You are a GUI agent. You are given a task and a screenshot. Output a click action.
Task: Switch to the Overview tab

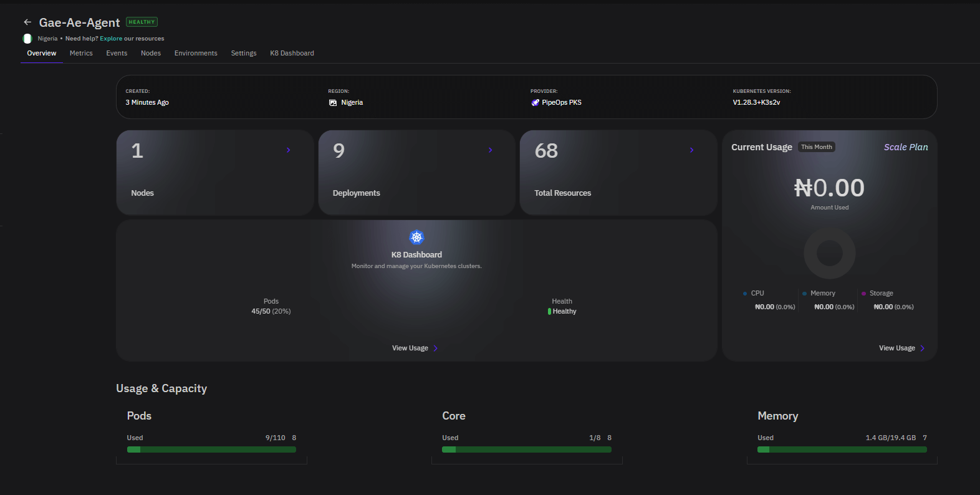[42, 54]
